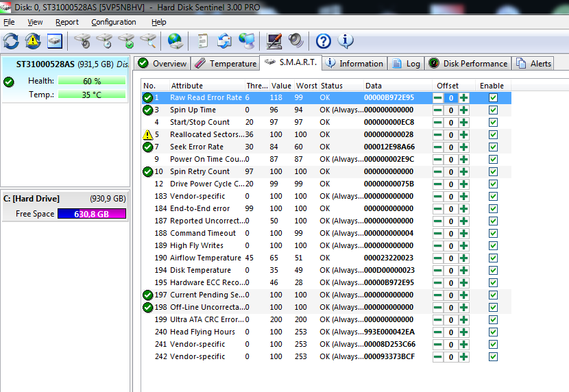569x392 pixels.
Task: Switch to the Disk Performance tab
Action: pyautogui.click(x=468, y=64)
